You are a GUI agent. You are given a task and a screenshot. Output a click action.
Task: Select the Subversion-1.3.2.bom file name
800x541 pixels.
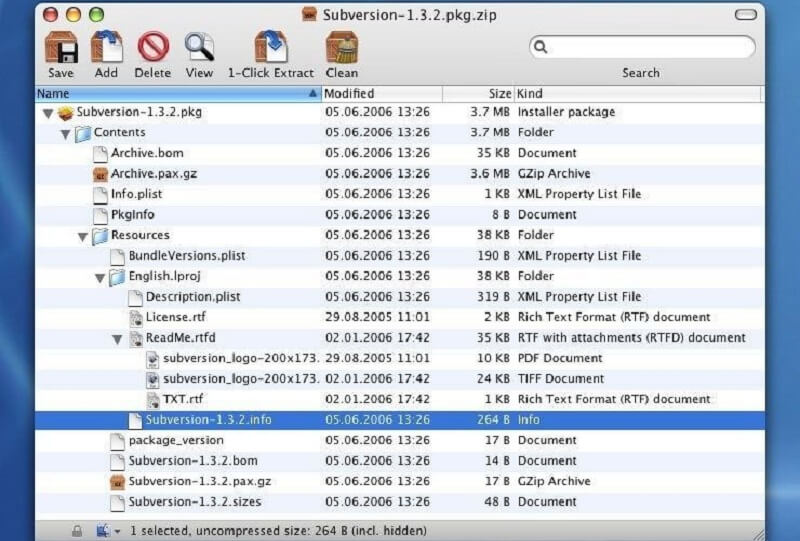193,461
